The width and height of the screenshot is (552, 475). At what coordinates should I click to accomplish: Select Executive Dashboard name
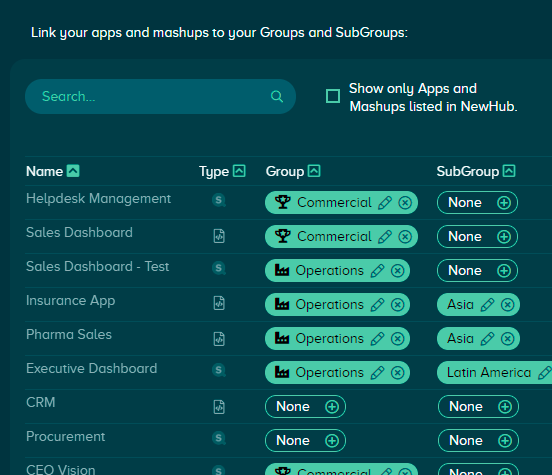[x=92, y=369]
